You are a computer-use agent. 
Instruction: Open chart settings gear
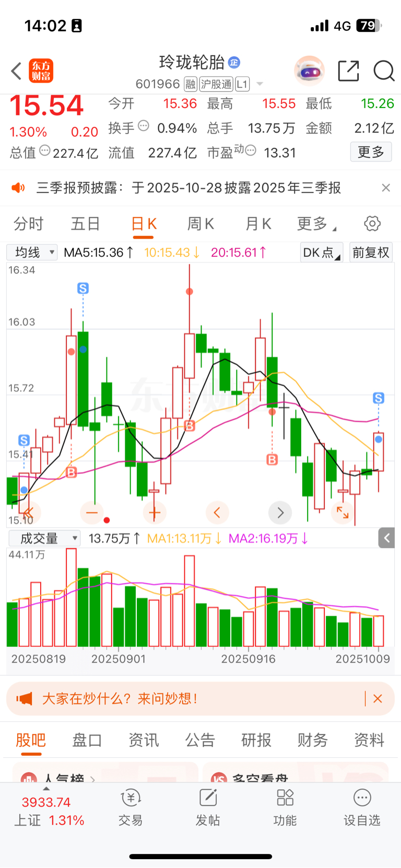coord(372,224)
